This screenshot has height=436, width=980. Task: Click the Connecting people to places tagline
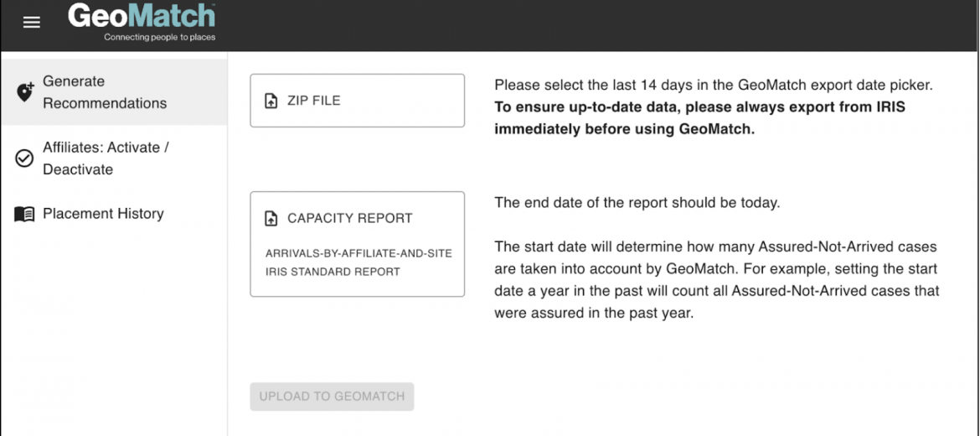[159, 38]
